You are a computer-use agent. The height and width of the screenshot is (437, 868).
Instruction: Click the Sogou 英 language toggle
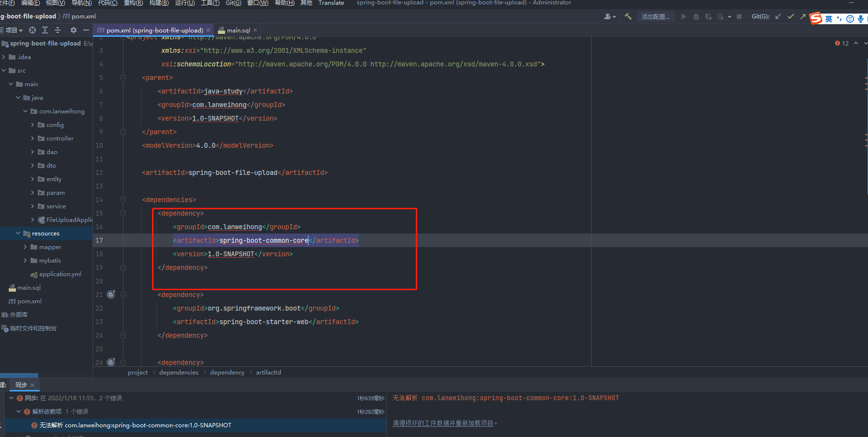829,19
